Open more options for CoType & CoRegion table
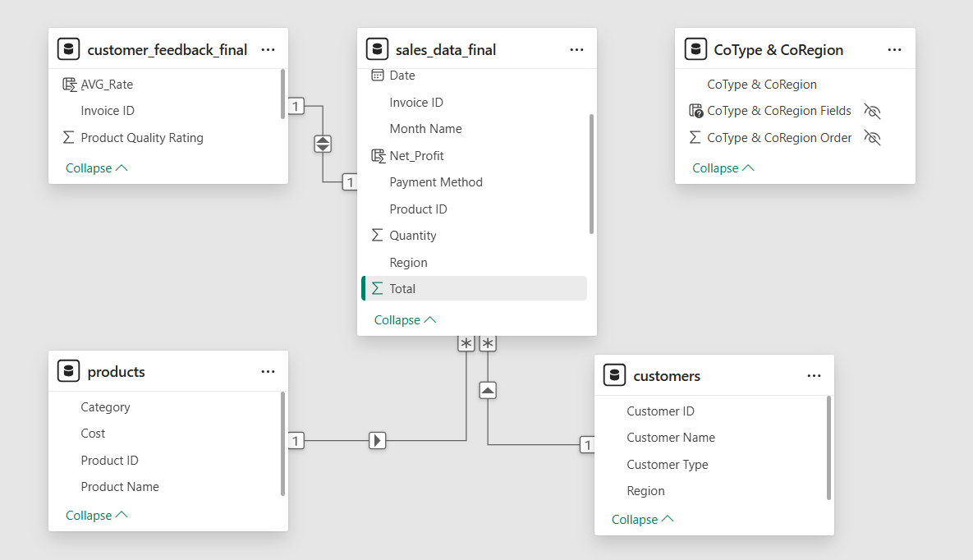The width and height of the screenshot is (973, 560). (x=894, y=49)
